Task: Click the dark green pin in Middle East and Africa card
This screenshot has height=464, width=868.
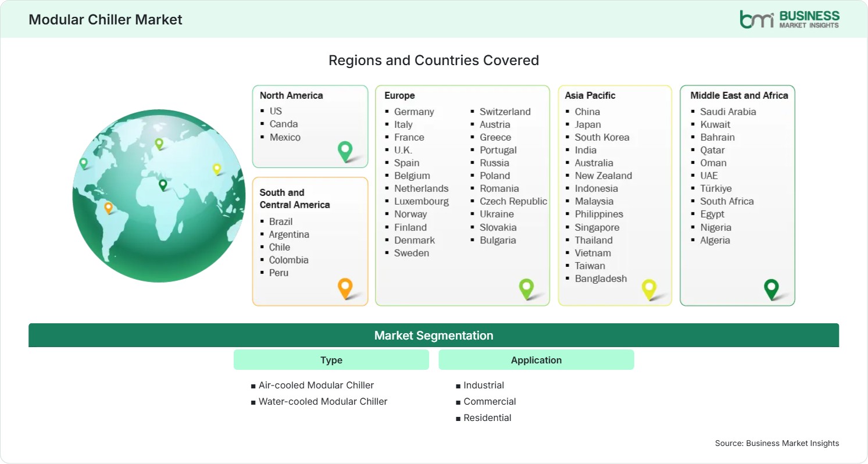Action: click(x=771, y=290)
